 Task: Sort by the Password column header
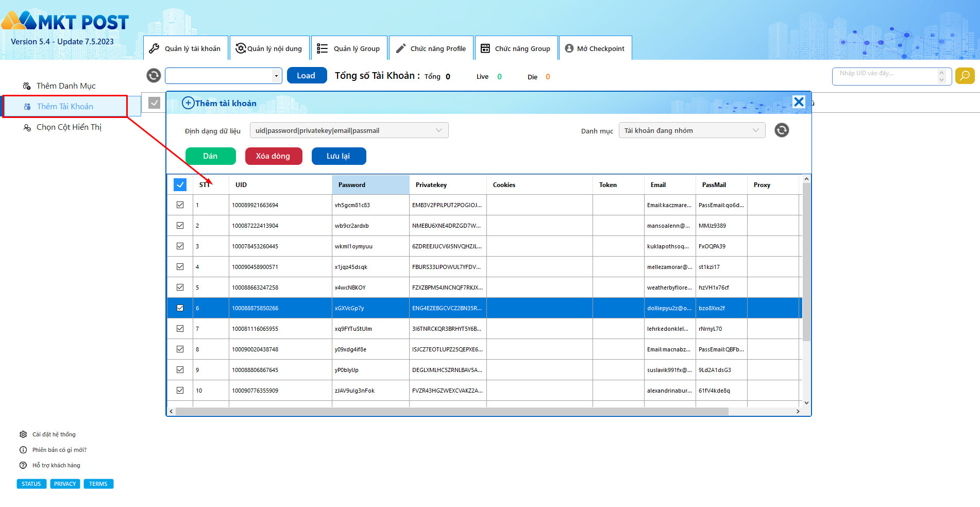[x=370, y=184]
